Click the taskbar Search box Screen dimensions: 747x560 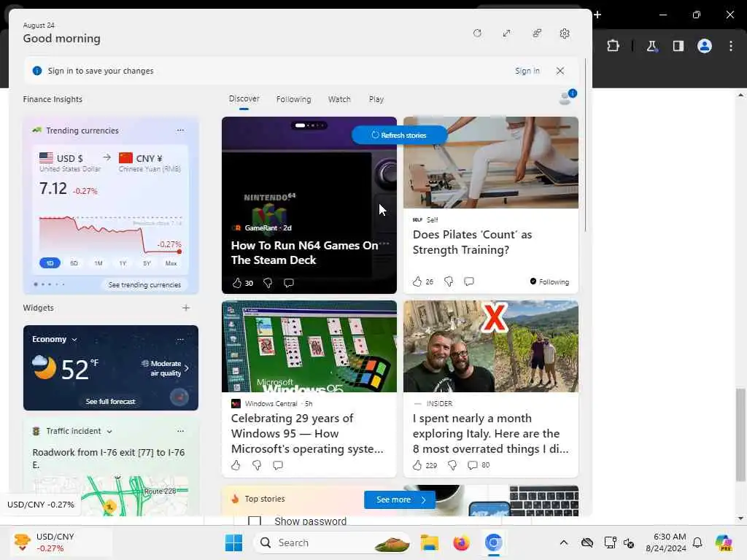click(x=332, y=542)
